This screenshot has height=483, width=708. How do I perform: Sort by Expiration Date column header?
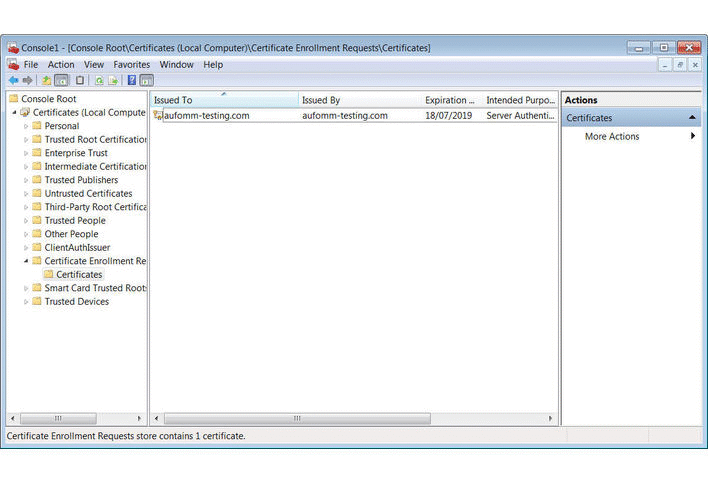pos(450,100)
